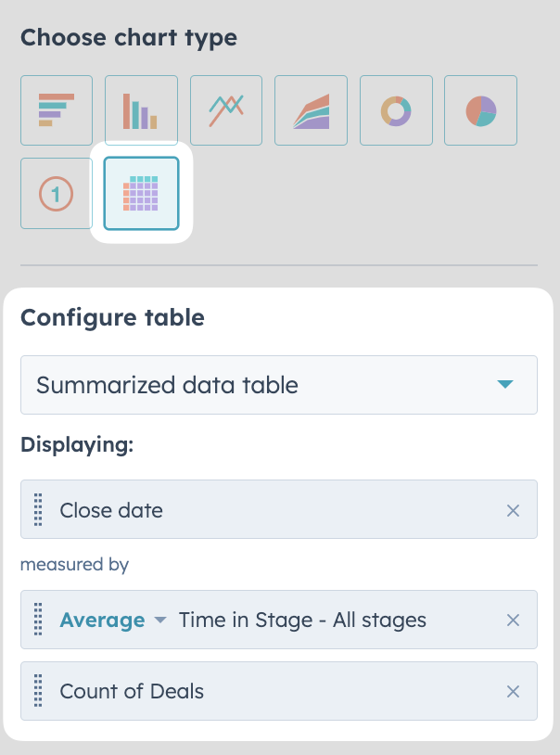Remove the Count of Deals measure
The height and width of the screenshot is (755, 560).
[514, 691]
